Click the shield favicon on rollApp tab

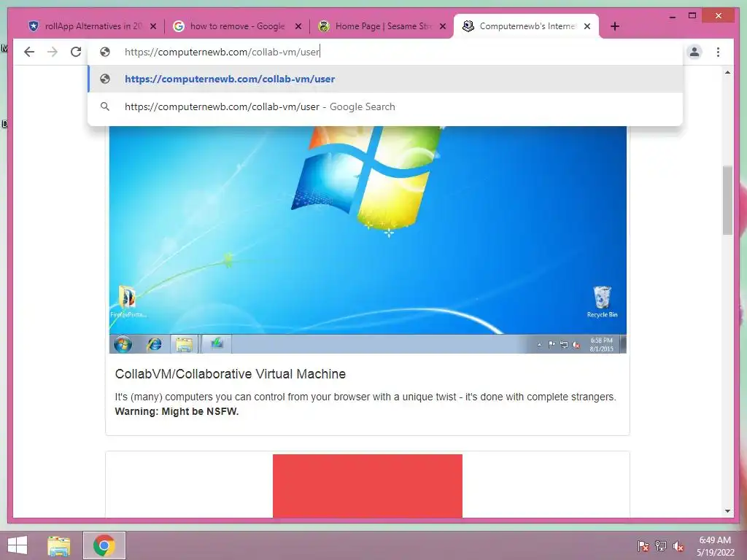point(34,26)
